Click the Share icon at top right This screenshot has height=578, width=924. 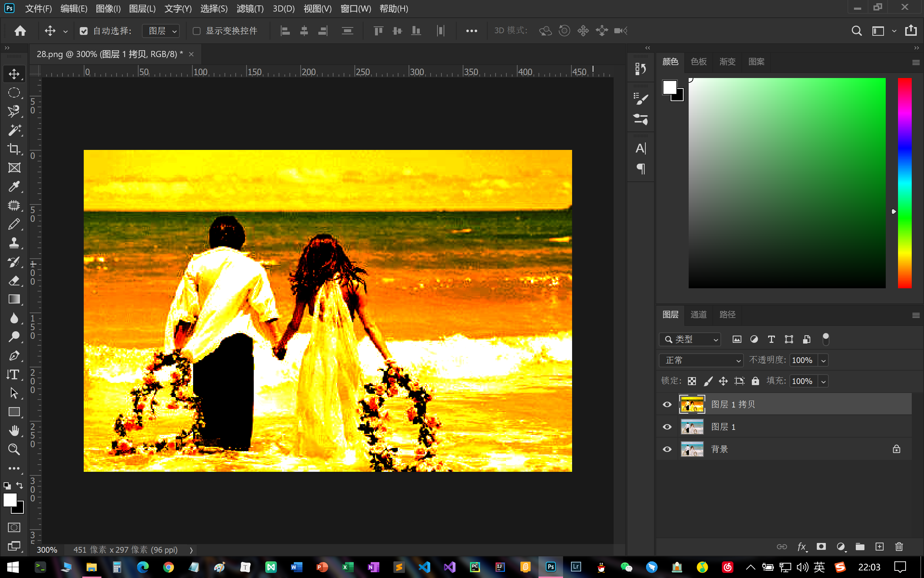[x=911, y=30]
